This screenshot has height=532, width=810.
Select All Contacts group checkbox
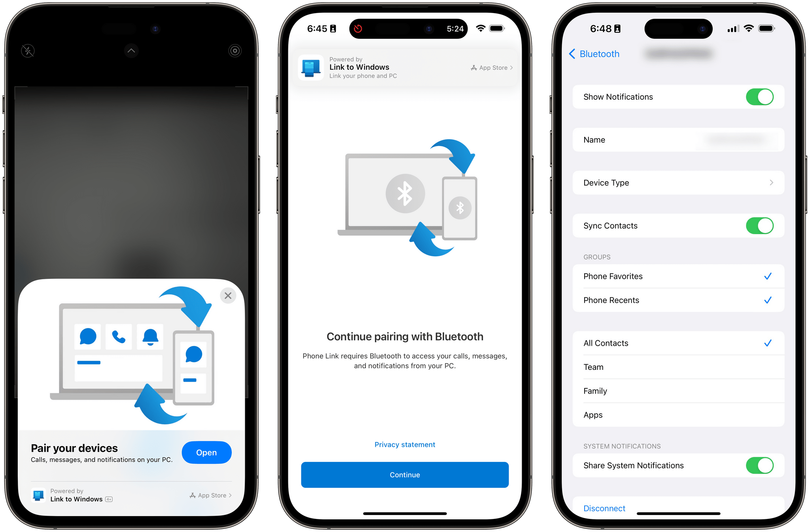768,343
